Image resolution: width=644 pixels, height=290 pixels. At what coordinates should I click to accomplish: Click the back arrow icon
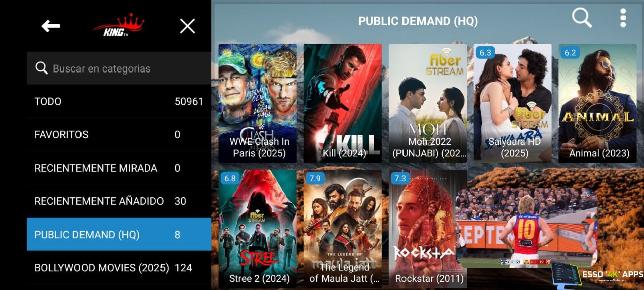(51, 26)
